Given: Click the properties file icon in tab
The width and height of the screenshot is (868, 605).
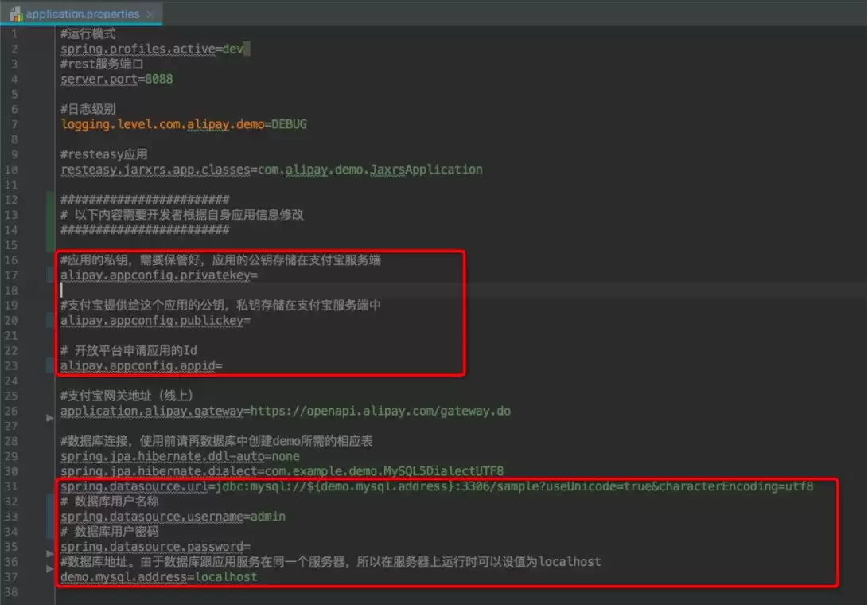Looking at the screenshot, I should 16,14.
